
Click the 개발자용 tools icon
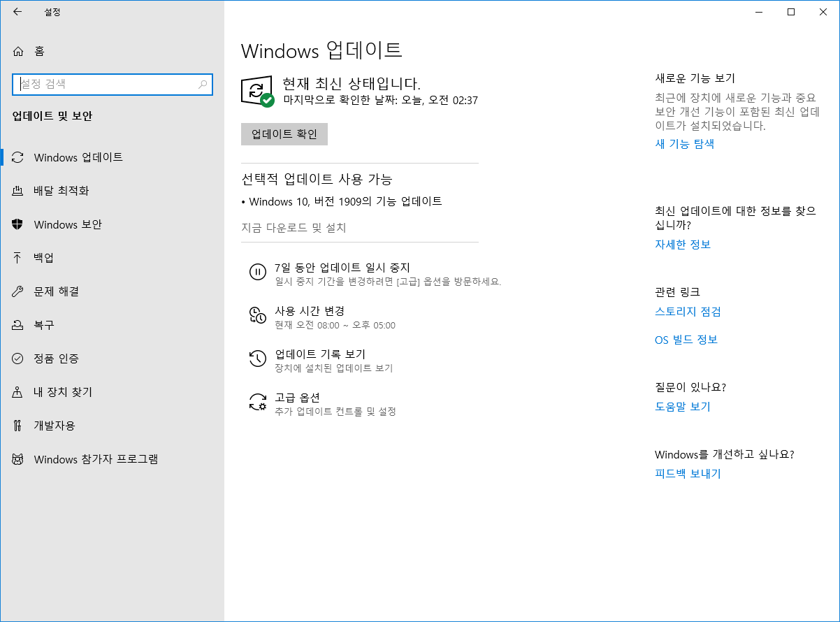[18, 426]
